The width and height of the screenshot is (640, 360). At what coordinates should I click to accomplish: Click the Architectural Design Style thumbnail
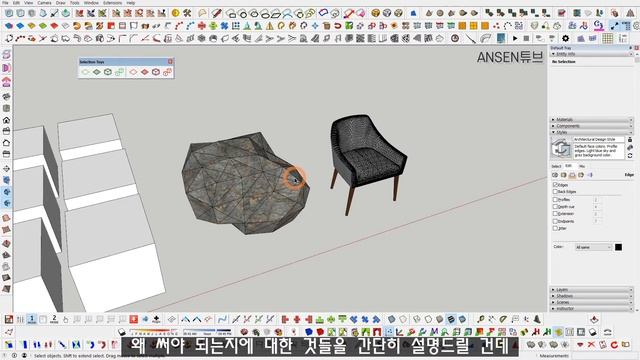[561, 148]
